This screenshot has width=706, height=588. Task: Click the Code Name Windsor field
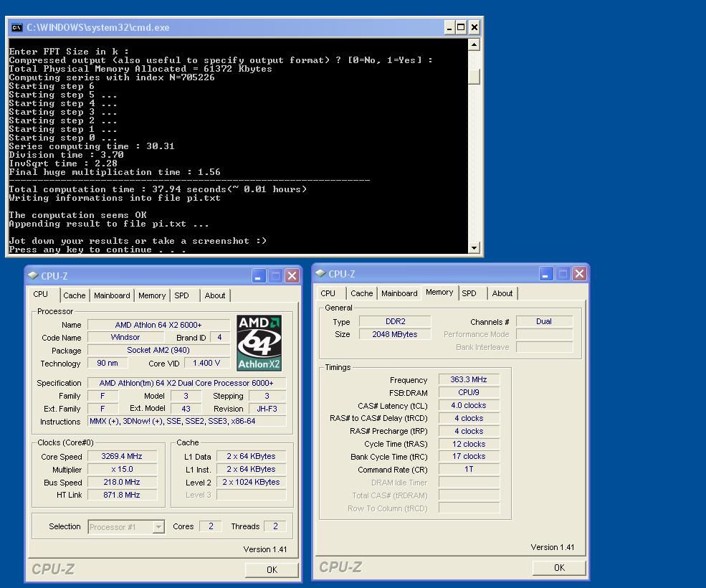click(x=125, y=338)
